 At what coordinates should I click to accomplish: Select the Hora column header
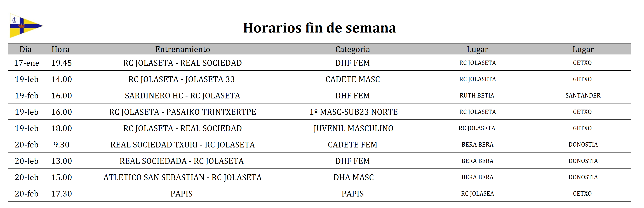(61, 49)
